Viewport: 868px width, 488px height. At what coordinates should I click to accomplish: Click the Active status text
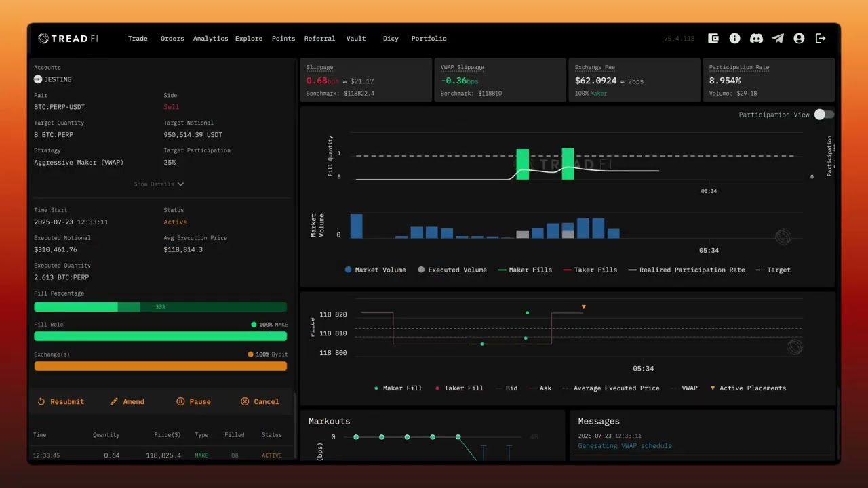(x=175, y=222)
